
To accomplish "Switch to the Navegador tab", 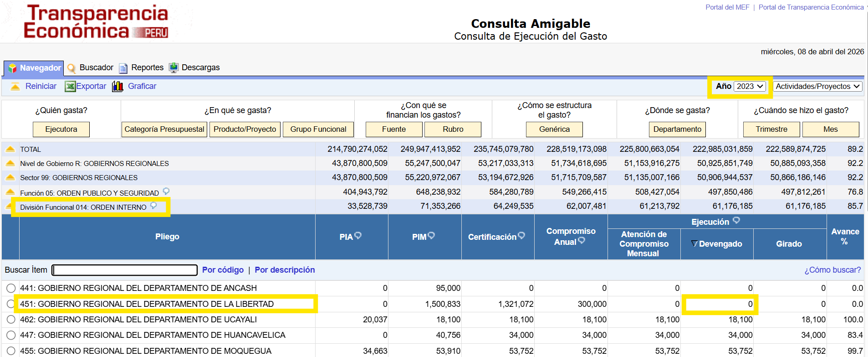I will pyautogui.click(x=34, y=68).
